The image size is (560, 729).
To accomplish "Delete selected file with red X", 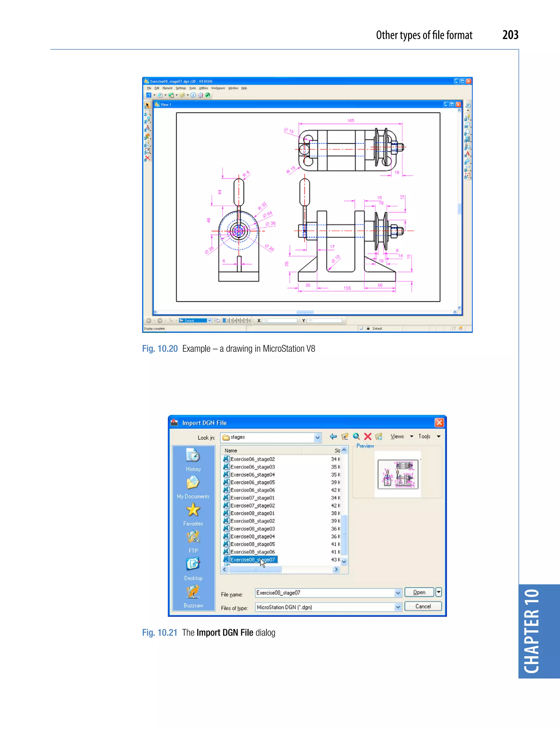I will (368, 436).
